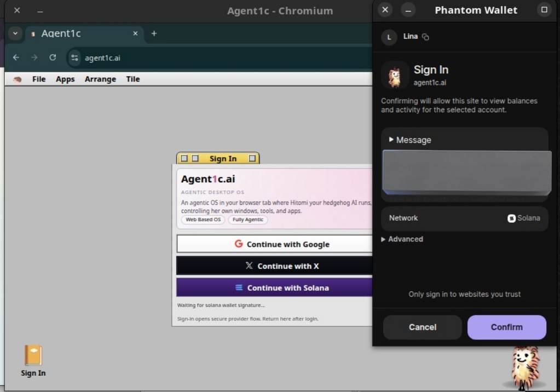
Task: Expand the Message section in Phantom
Action: pyautogui.click(x=410, y=140)
